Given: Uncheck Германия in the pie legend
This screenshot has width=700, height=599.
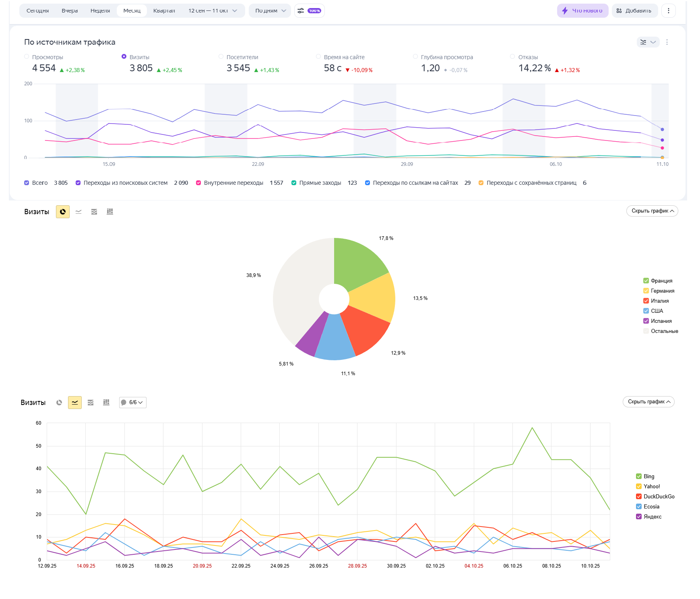Looking at the screenshot, I should tap(646, 291).
